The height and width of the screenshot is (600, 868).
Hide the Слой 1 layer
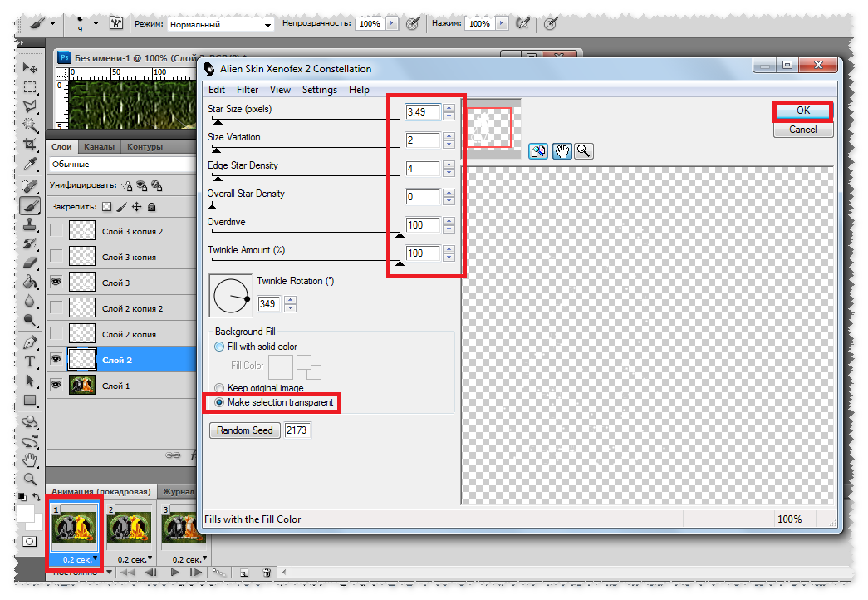[56, 385]
